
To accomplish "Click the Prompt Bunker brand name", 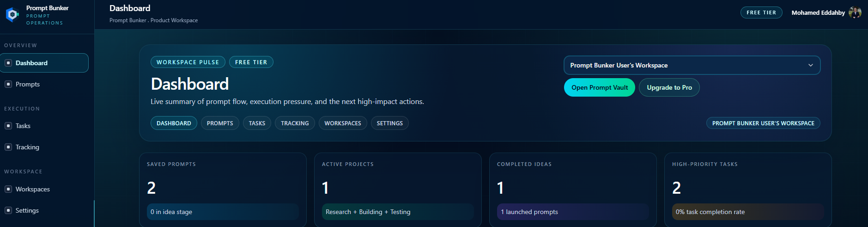I will (x=47, y=8).
